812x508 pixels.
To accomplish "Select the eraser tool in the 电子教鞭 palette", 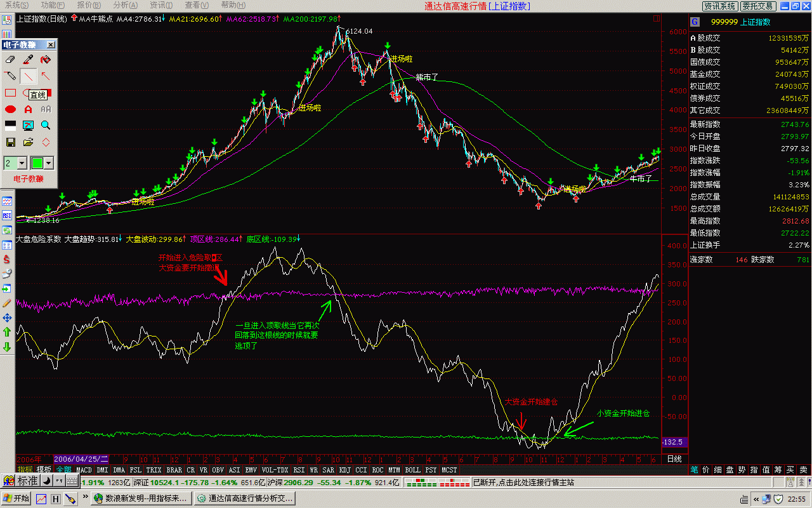I will [10, 60].
